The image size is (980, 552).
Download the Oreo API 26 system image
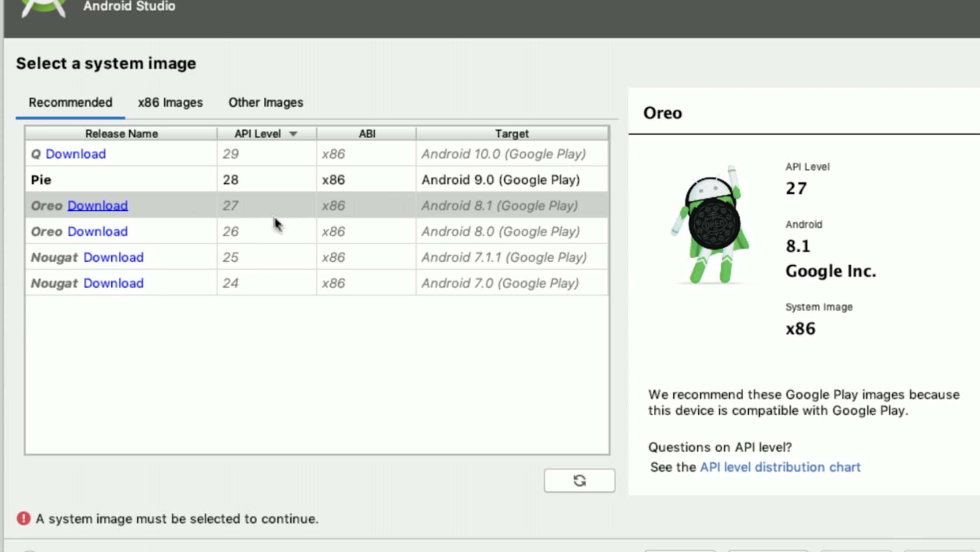tap(97, 232)
